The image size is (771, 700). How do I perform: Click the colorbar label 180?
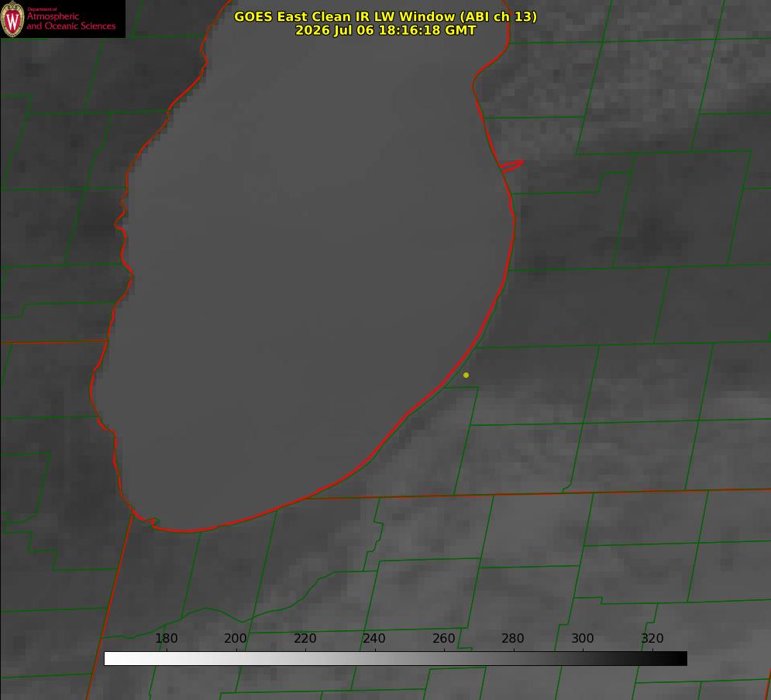[166, 638]
